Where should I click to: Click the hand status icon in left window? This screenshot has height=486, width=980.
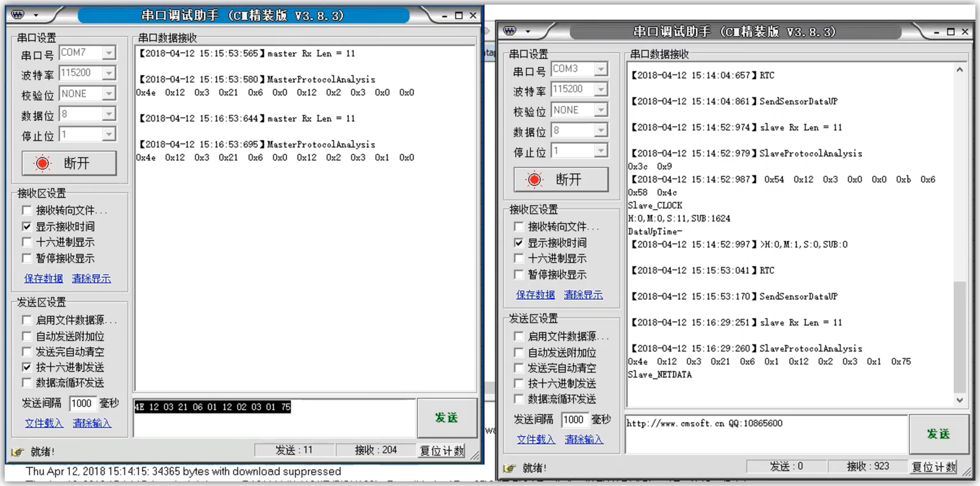pyautogui.click(x=18, y=452)
